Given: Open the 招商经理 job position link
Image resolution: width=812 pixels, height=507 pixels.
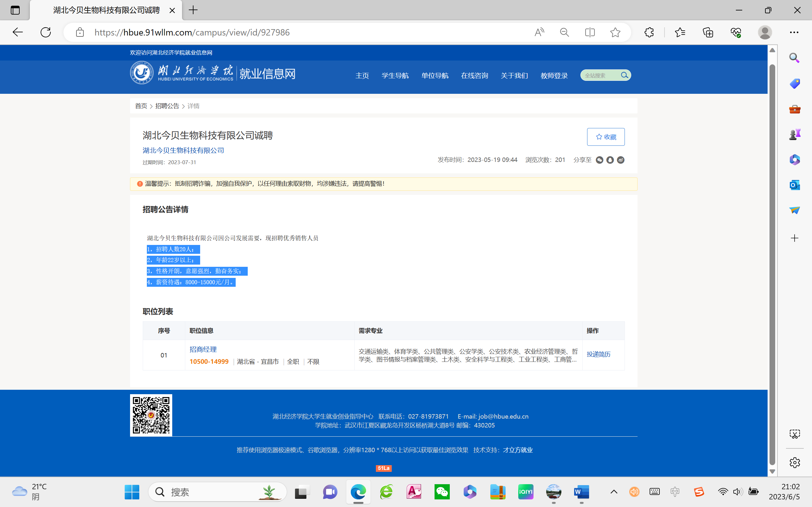Looking at the screenshot, I should pos(203,349).
